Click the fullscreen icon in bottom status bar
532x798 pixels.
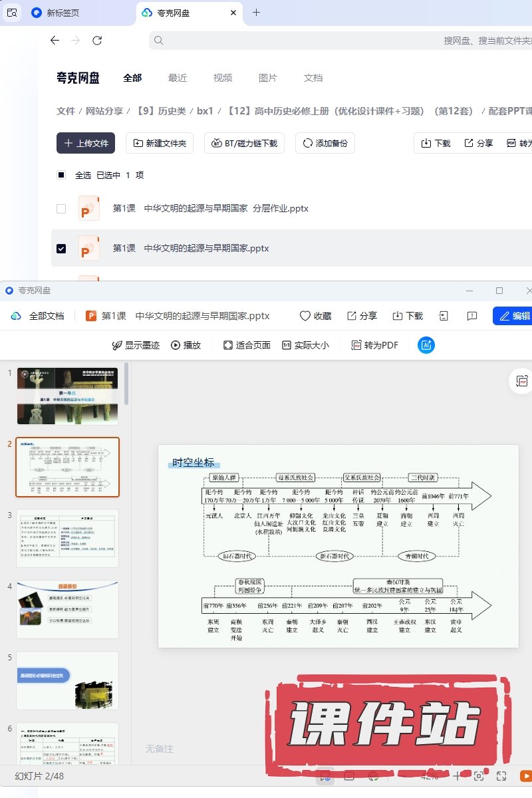(502, 775)
